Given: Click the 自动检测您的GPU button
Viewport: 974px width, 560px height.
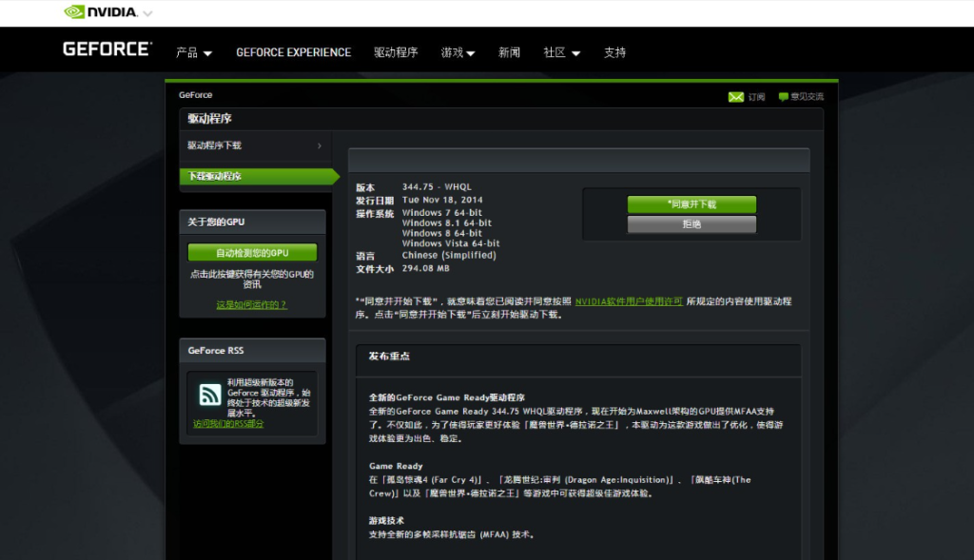Looking at the screenshot, I should (x=252, y=252).
